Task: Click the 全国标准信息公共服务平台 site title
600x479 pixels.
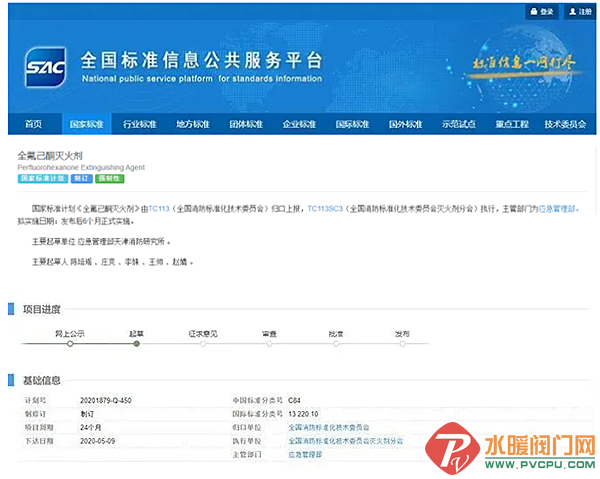Action: point(202,60)
